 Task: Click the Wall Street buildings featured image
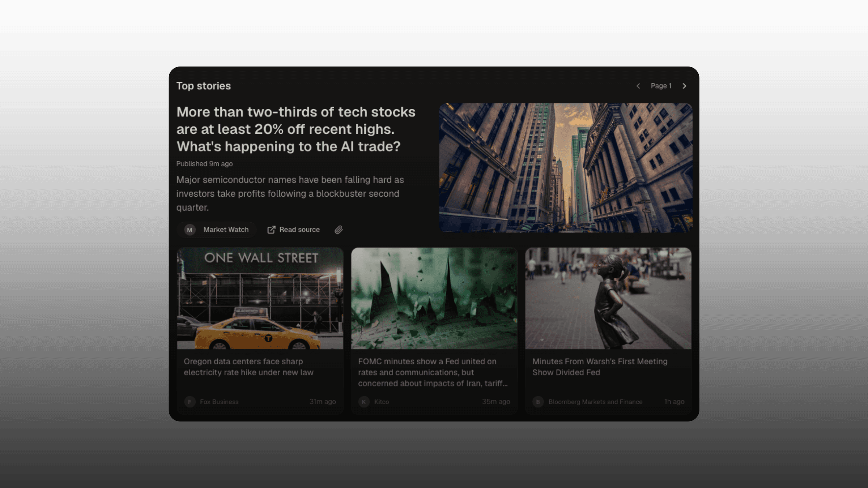[566, 168]
